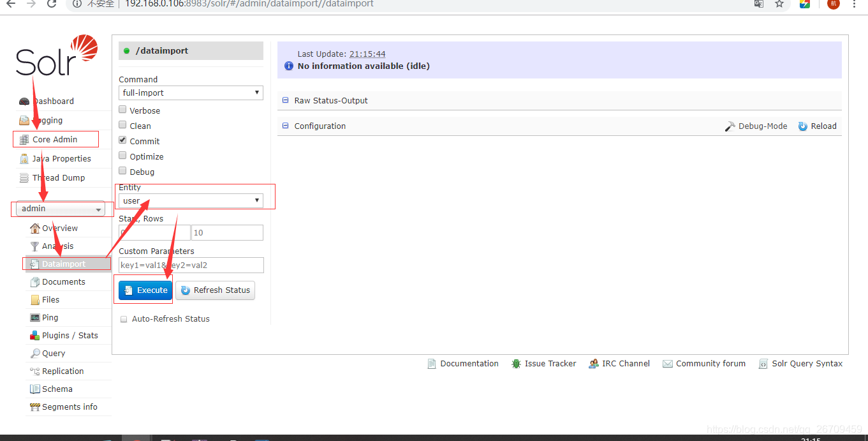Click the Query magnifier icon

click(35, 354)
